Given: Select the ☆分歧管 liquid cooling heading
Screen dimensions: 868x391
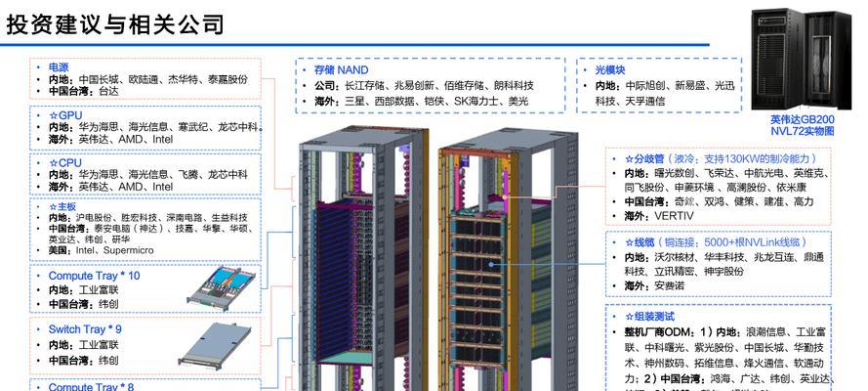Looking at the screenshot, I should 721,158.
